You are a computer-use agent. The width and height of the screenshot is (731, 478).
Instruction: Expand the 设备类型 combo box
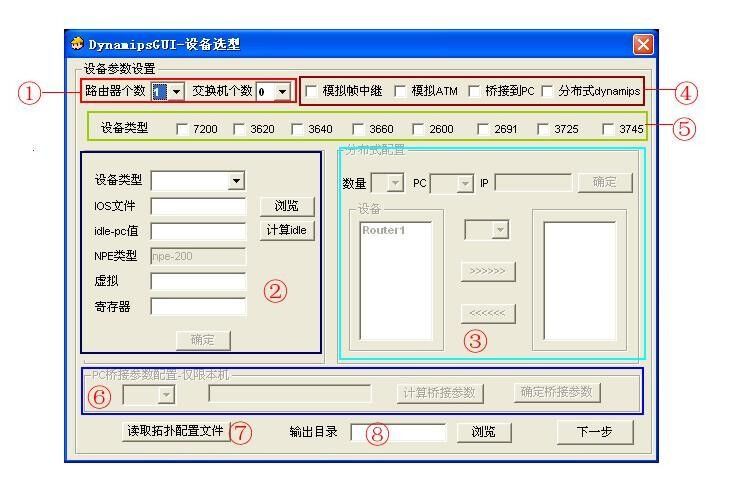236,181
